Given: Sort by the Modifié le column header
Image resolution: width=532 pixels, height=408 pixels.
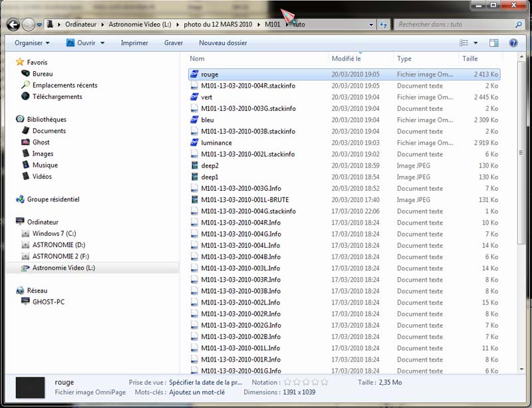Looking at the screenshot, I should [x=346, y=58].
